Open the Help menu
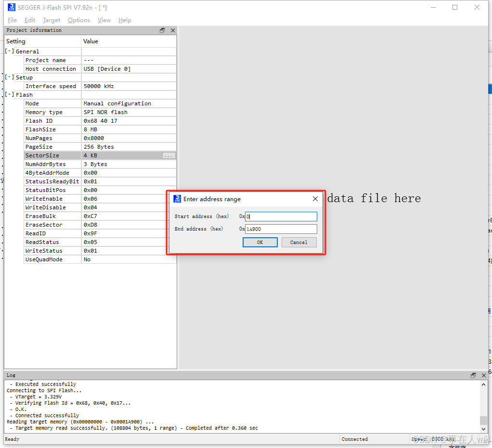 125,20
